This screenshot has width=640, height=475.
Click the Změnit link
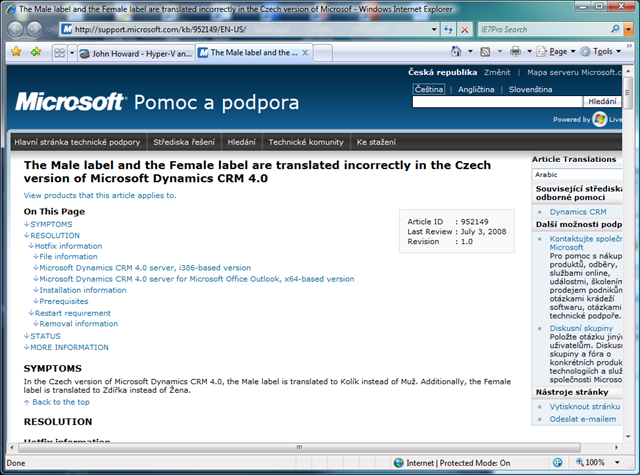[497, 72]
